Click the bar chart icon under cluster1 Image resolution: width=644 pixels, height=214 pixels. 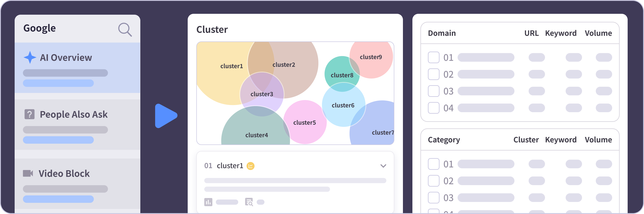pyautogui.click(x=208, y=202)
